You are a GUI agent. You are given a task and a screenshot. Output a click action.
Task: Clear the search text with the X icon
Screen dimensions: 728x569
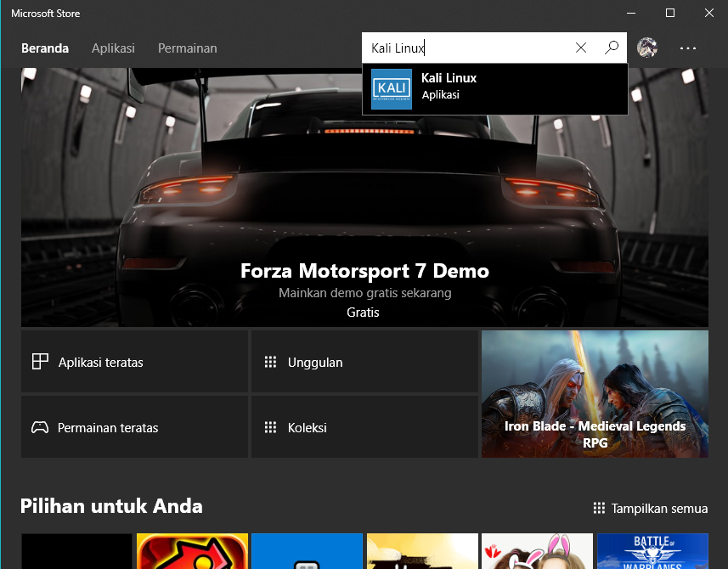581,48
